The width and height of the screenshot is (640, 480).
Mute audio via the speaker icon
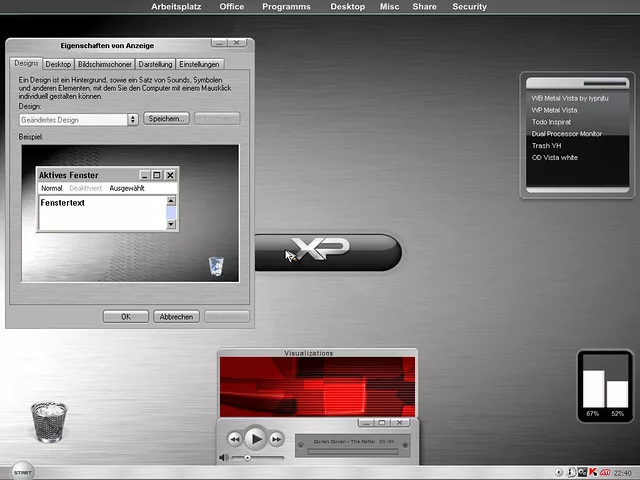click(x=224, y=458)
